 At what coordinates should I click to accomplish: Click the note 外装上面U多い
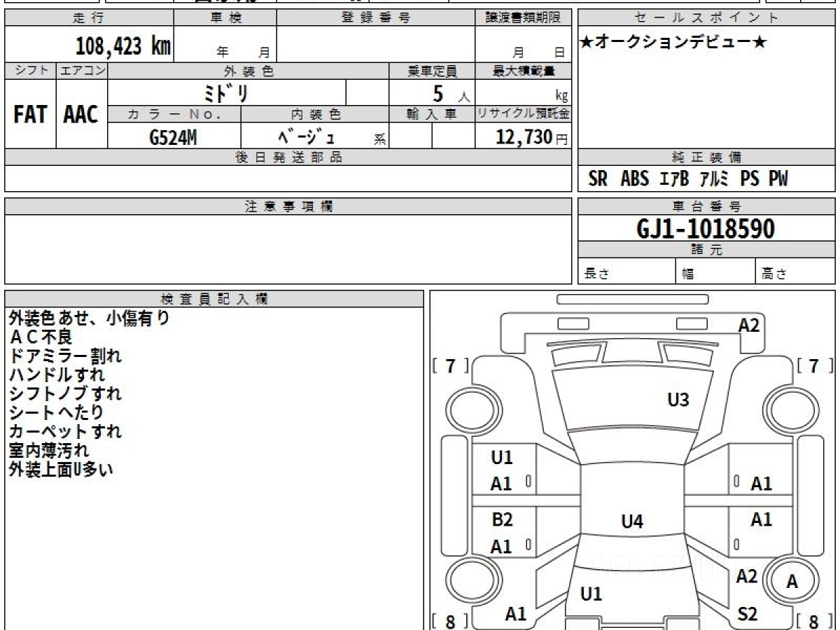(x=61, y=469)
